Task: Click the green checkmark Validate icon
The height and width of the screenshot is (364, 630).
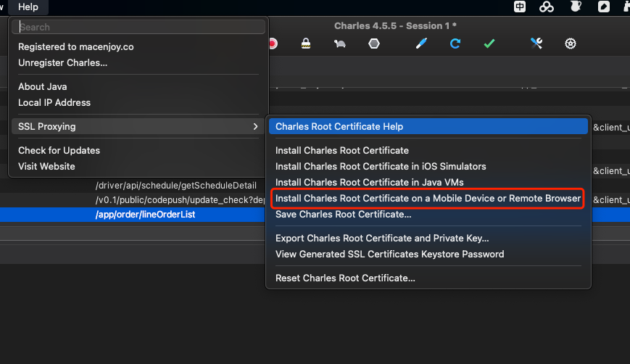Action: 489,44
